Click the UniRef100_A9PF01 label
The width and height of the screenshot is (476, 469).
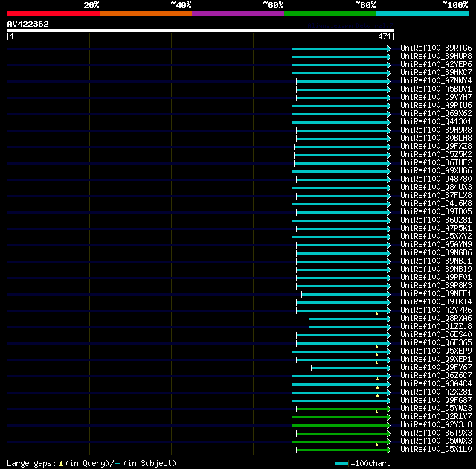pos(436,278)
